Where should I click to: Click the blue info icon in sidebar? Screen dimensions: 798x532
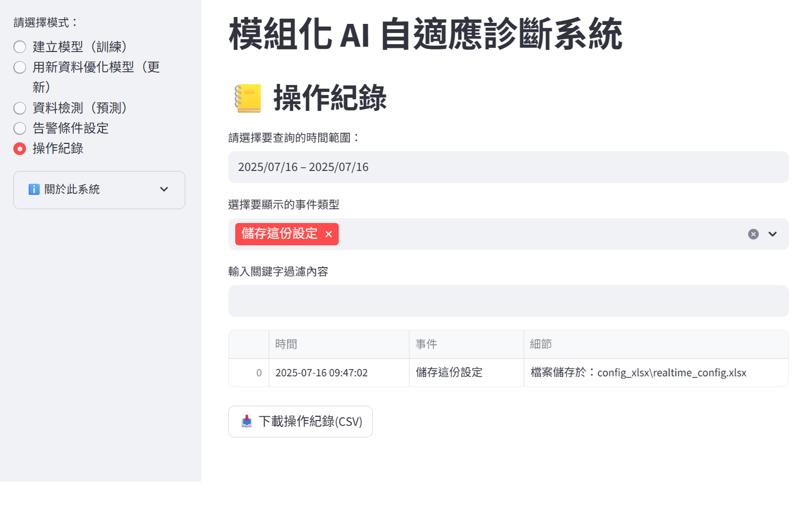(34, 190)
